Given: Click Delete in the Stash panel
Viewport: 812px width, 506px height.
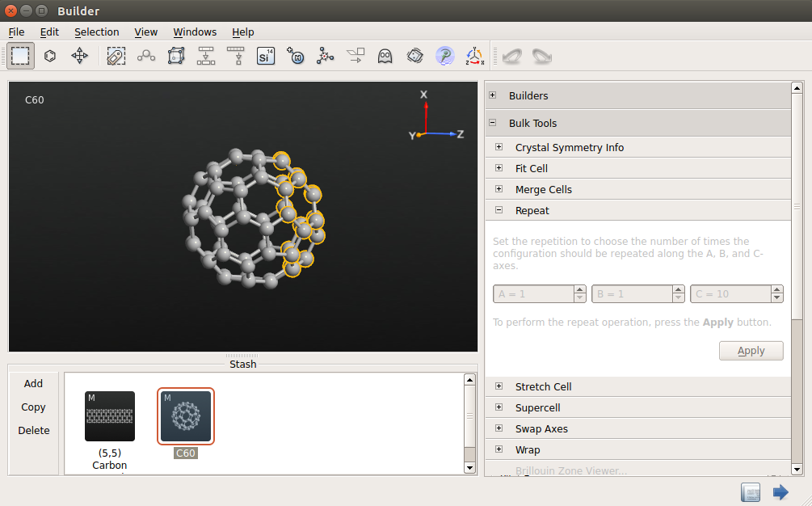Looking at the screenshot, I should pos(34,430).
